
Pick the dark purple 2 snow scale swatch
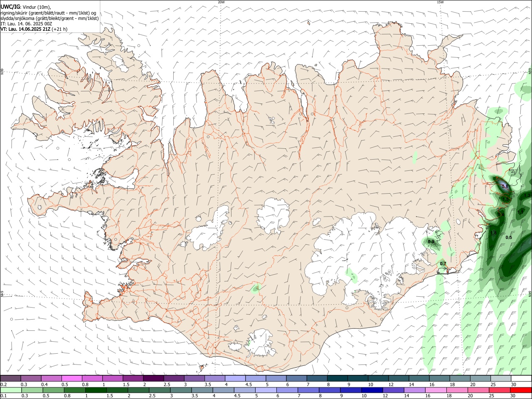coord(153,378)
